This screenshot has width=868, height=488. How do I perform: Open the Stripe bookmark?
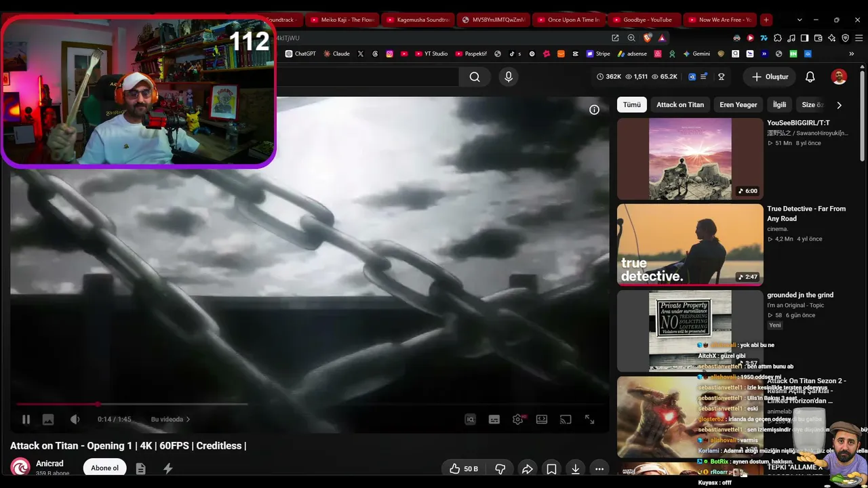pos(599,54)
